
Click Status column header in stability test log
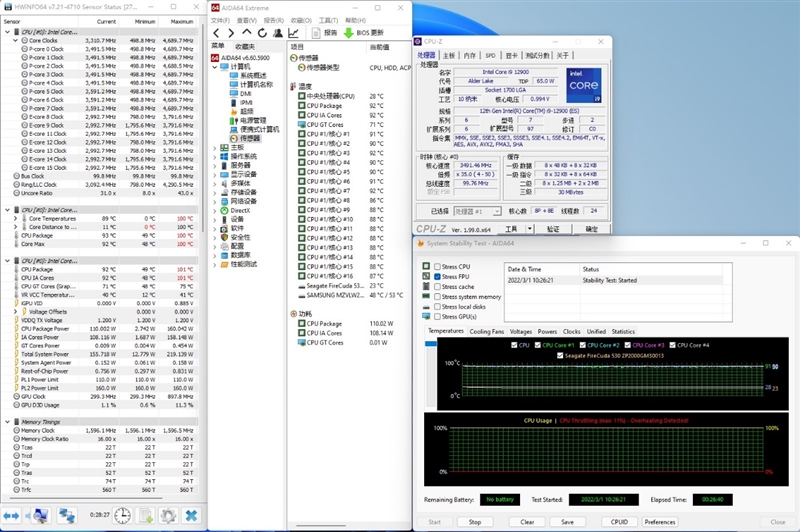click(651, 269)
